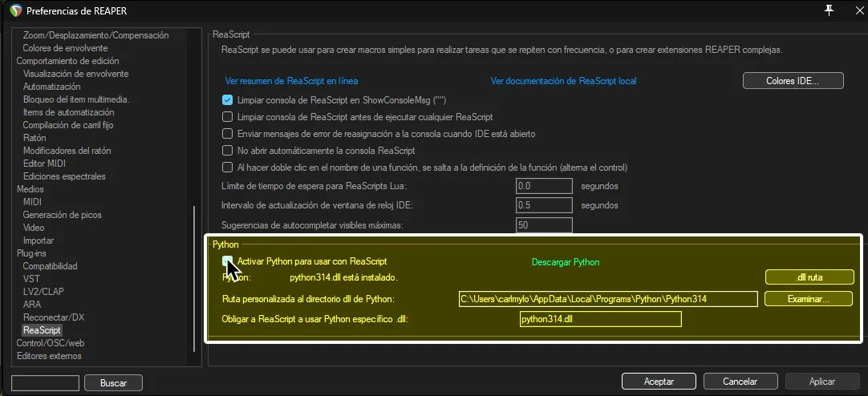
Task: Open Ediciones espectrales page
Action: pyautogui.click(x=64, y=176)
